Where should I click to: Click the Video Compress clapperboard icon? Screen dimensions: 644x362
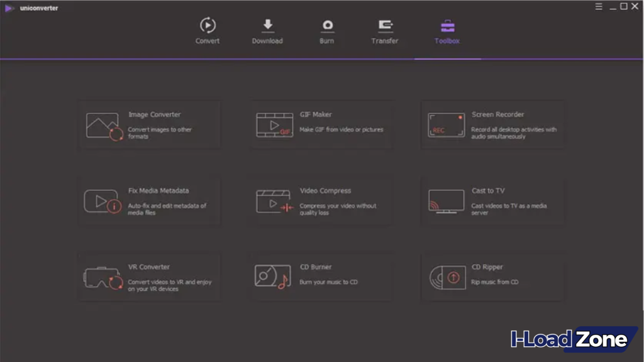point(274,201)
